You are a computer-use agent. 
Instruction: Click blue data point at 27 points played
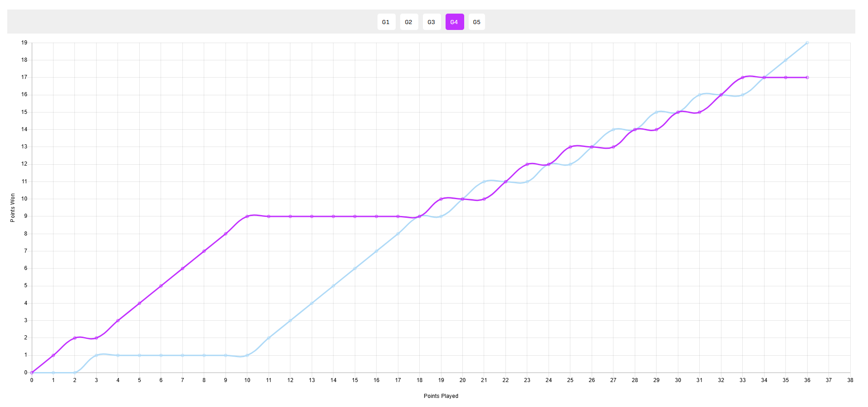click(x=613, y=129)
